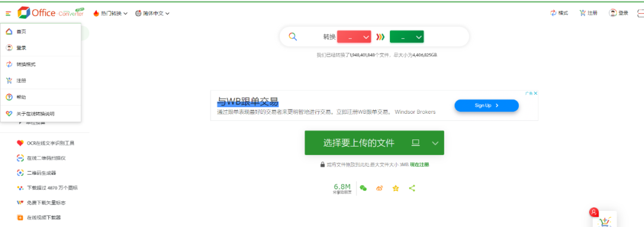Open the 简体中文 language dropdown
This screenshot has height=227, width=644.
(153, 13)
